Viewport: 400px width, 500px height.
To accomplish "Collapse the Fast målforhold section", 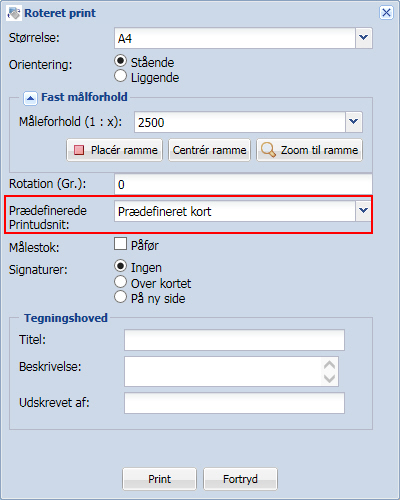I will coord(30,98).
